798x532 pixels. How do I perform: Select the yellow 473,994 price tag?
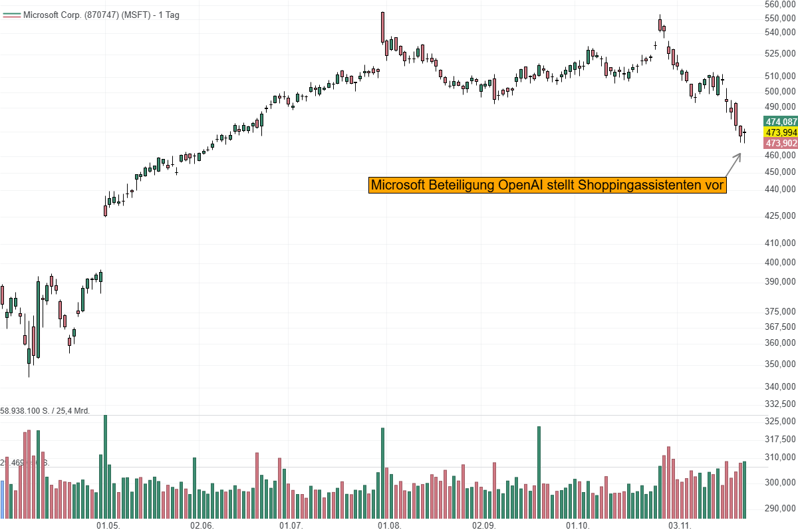(781, 132)
